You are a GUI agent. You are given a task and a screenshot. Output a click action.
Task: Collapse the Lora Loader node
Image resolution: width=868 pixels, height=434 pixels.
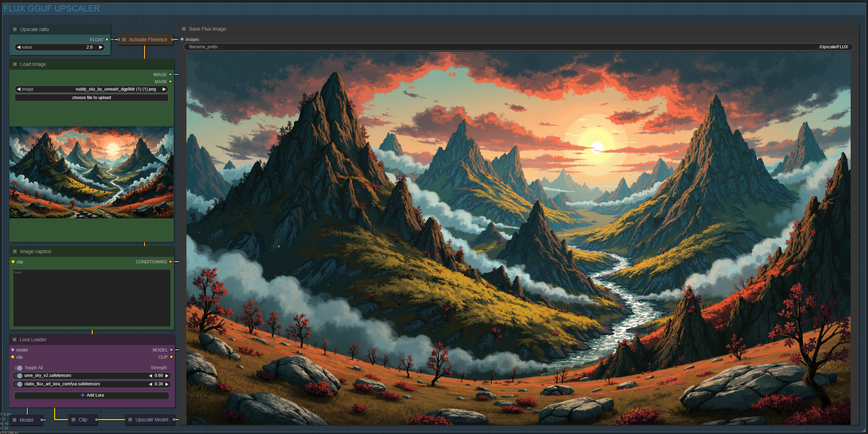(x=15, y=340)
